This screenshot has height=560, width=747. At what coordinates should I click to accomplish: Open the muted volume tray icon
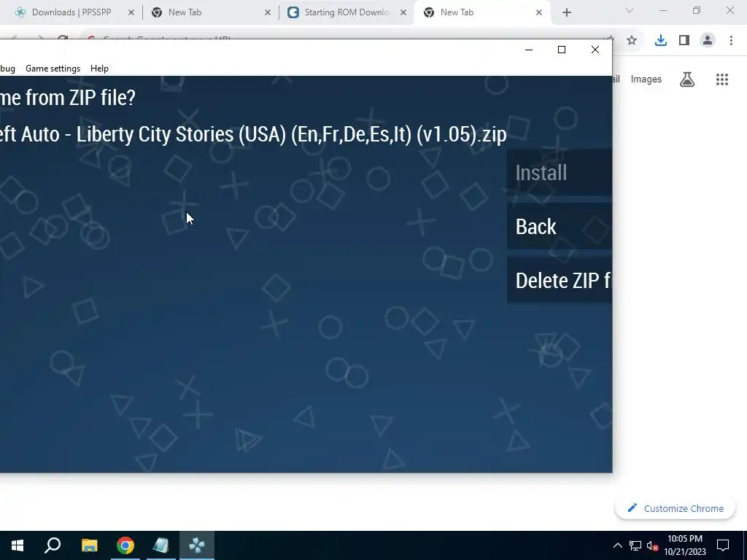coord(652,545)
